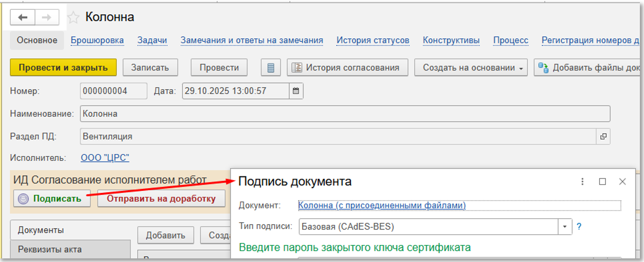Click the forward navigation arrow
Viewport: 644px width, 262px height.
point(47,18)
